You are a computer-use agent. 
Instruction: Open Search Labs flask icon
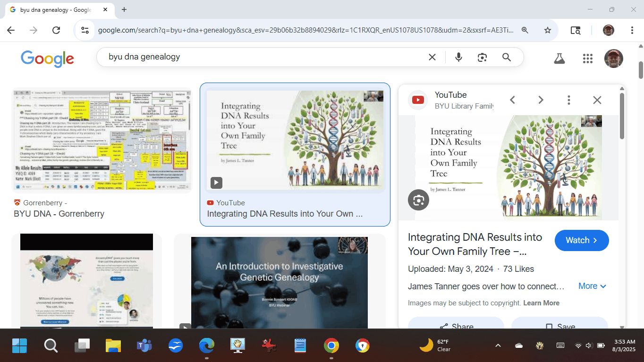pyautogui.click(x=559, y=58)
